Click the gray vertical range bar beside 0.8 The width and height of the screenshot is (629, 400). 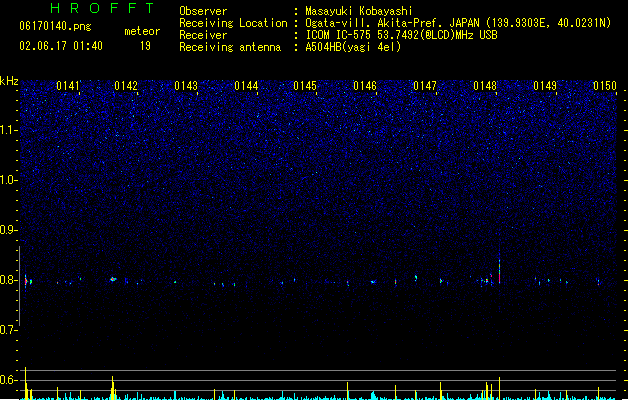(20, 286)
